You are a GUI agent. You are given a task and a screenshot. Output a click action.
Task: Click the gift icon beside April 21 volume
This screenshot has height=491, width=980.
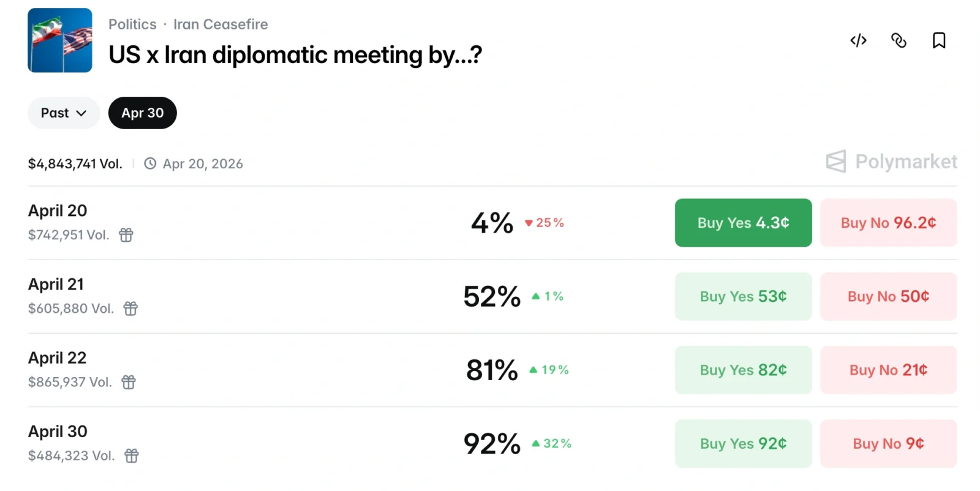click(130, 309)
